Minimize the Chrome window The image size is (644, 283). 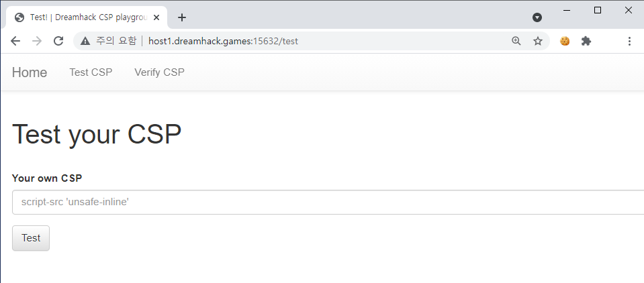click(x=567, y=11)
